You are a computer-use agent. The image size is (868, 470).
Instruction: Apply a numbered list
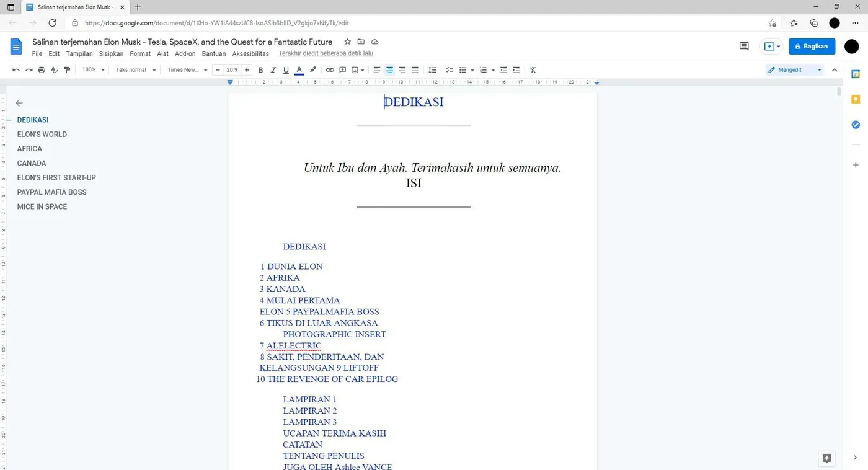[484, 70]
